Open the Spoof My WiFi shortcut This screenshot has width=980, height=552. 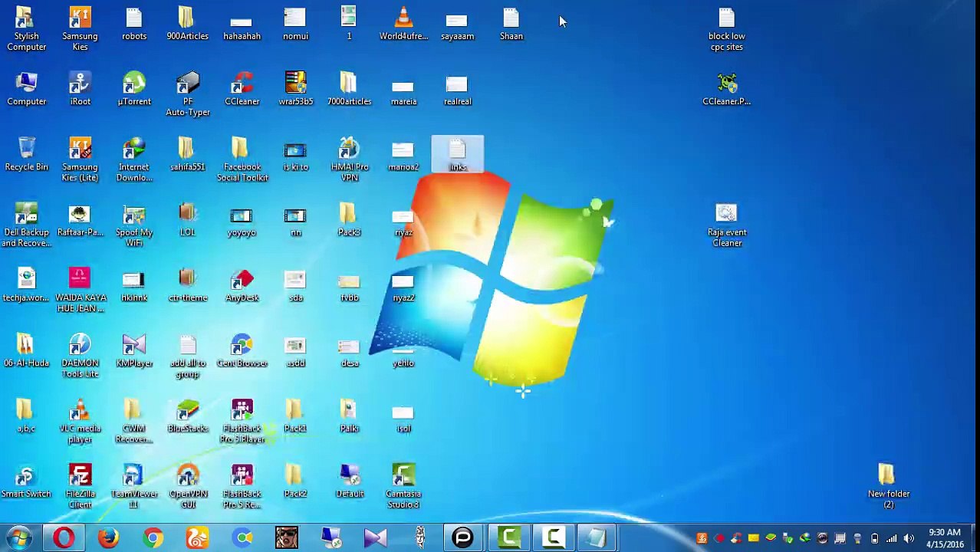tap(134, 225)
